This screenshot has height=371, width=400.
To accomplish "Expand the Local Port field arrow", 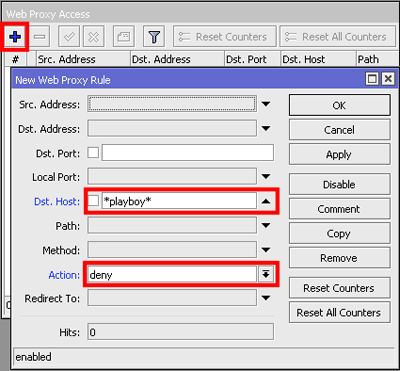I will [x=266, y=177].
